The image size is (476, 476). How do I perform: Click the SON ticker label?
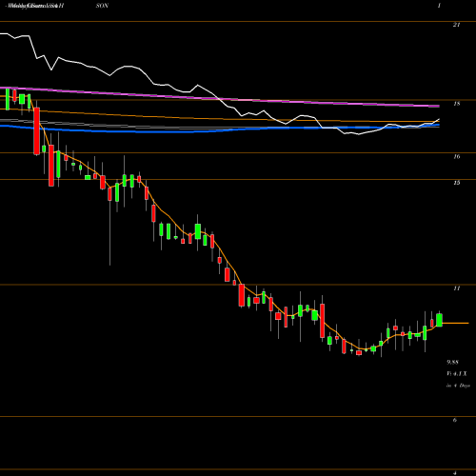pos(102,6)
